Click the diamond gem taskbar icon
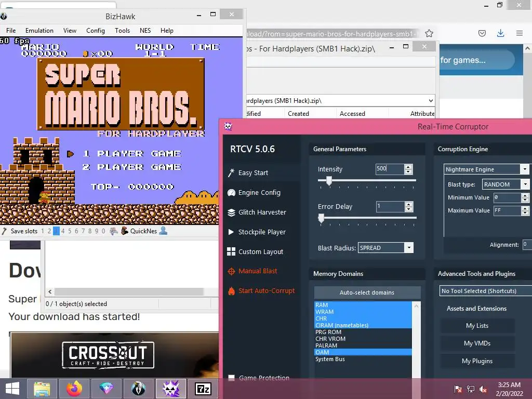Viewport: 532px width, 399px height. click(106, 389)
